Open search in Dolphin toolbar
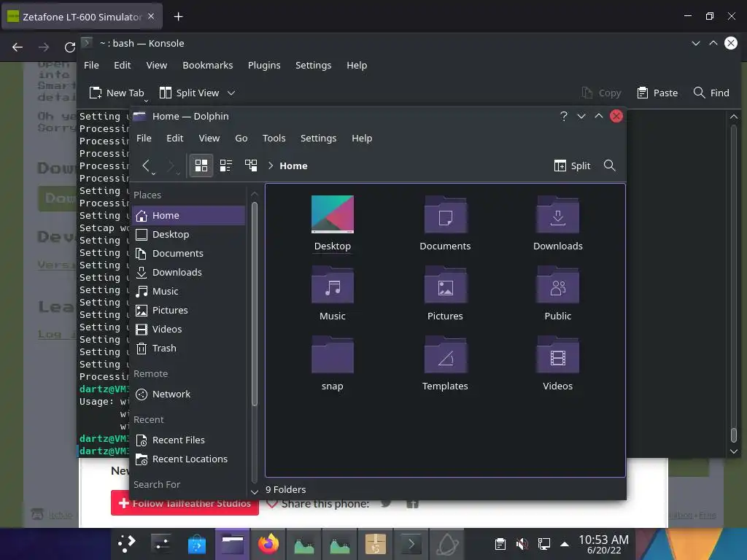 click(609, 166)
